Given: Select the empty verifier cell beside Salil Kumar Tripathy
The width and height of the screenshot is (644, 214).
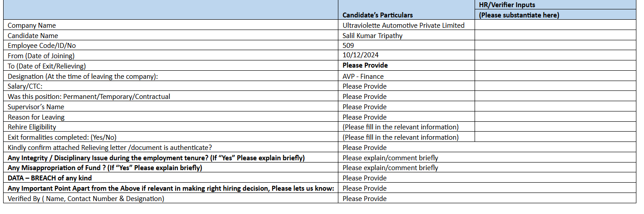Looking at the screenshot, I should [555, 36].
